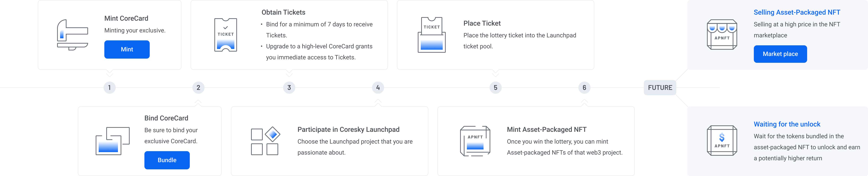This screenshot has width=868, height=176.
Task: Click the APNFT storefront marketplace icon
Action: 722,35
